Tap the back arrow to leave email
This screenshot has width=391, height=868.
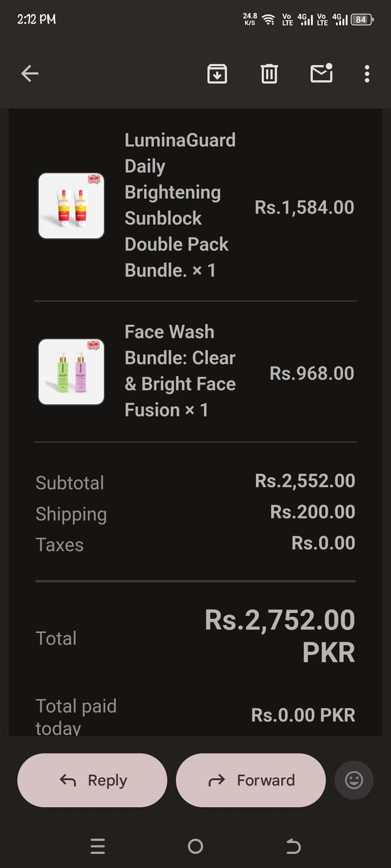tap(30, 74)
